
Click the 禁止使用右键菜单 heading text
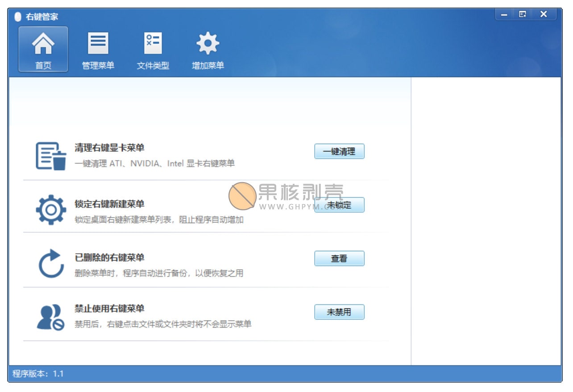point(109,309)
